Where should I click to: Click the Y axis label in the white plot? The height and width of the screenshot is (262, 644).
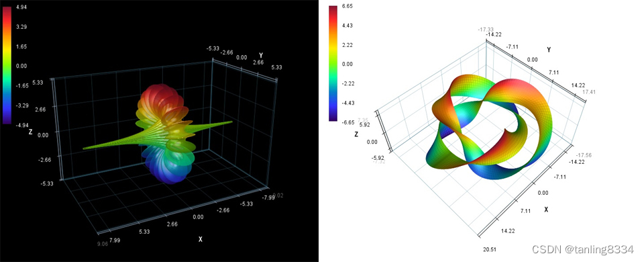point(549,50)
